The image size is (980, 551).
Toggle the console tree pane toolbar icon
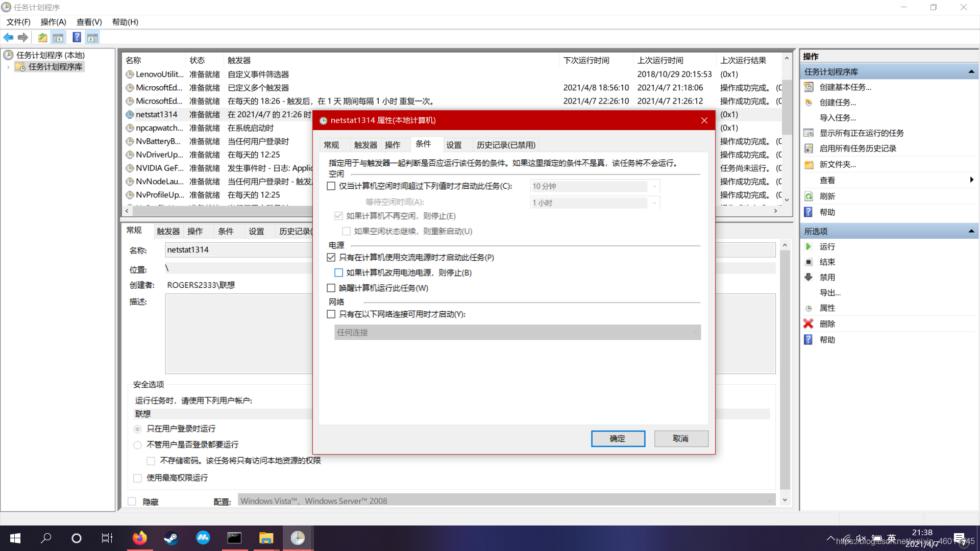point(58,37)
